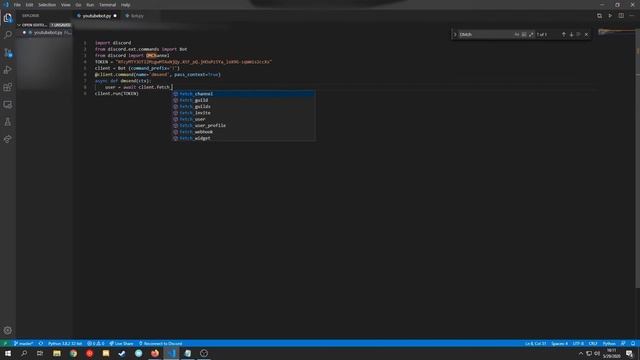The height and width of the screenshot is (360, 640).
Task: Select the fetch_user suggestion
Action: pos(243,119)
